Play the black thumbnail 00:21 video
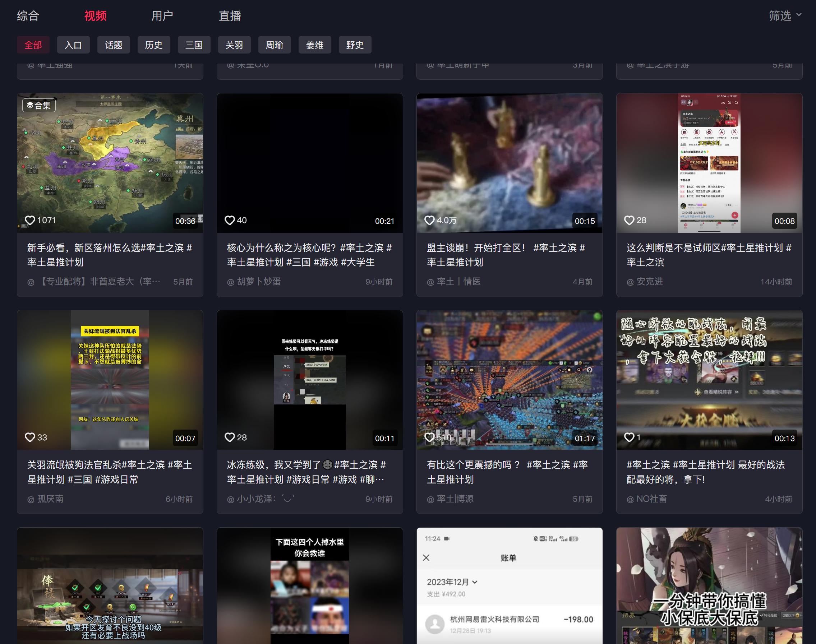 [310, 163]
